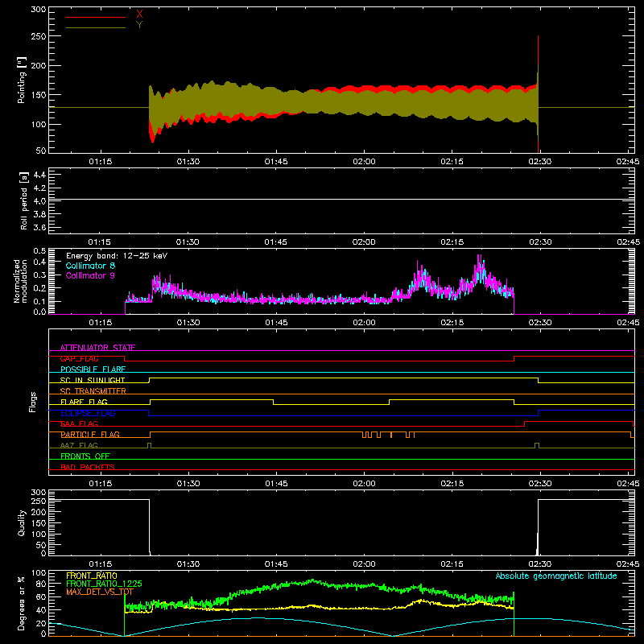644x644 pixels.
Task: Click the 'Roll period [s]' axis title
Action: 24,200
